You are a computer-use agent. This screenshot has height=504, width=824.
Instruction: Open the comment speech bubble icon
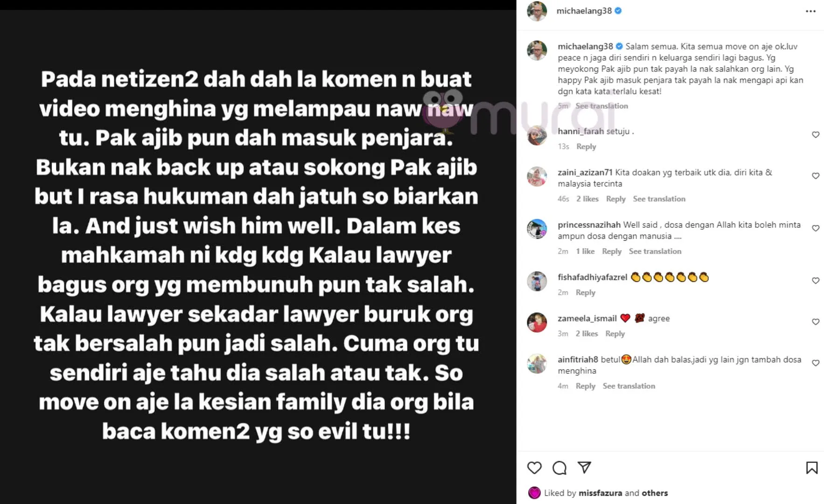coord(559,468)
